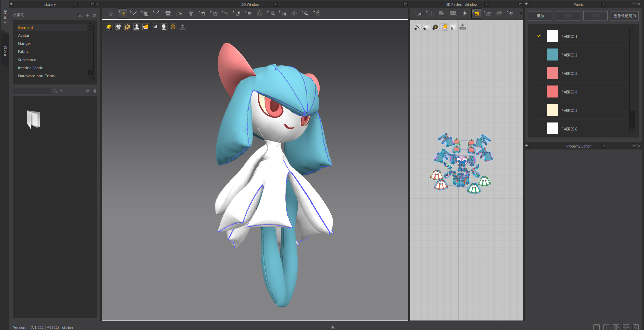Select the Steam iron tool in 2D toolbar

499,13
